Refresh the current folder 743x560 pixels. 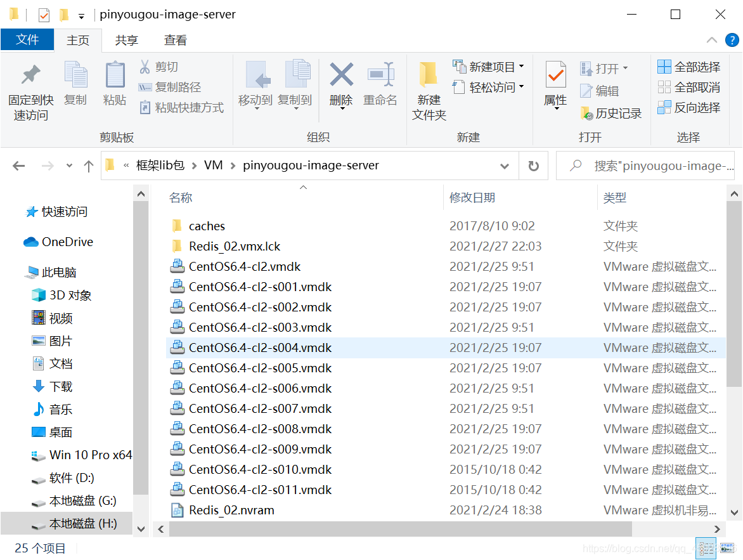(x=534, y=166)
